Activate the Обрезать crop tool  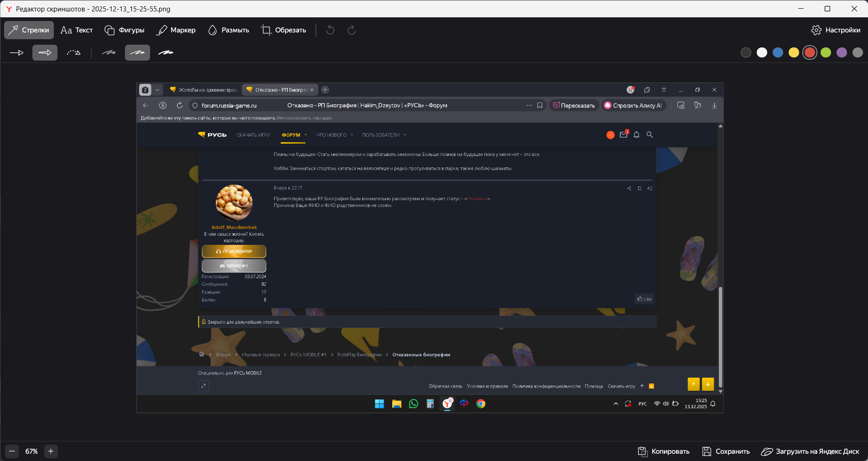point(283,30)
